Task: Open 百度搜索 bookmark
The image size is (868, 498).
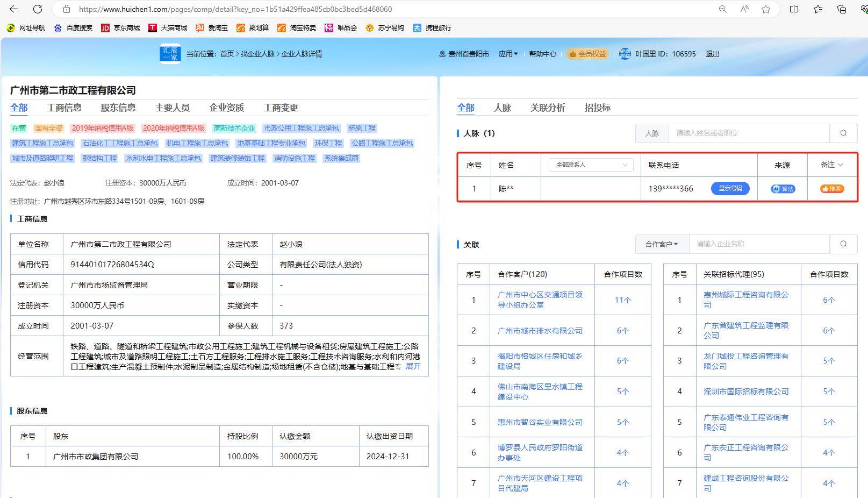Action: pyautogui.click(x=73, y=28)
